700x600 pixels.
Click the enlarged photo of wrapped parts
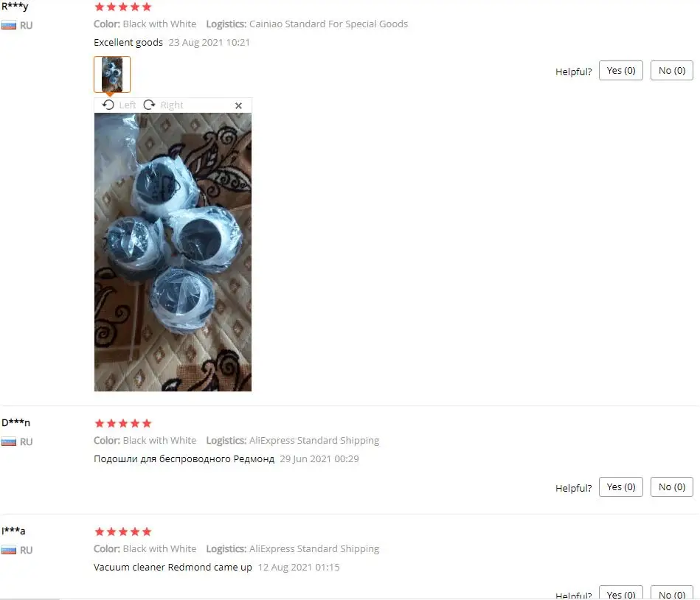click(x=173, y=252)
